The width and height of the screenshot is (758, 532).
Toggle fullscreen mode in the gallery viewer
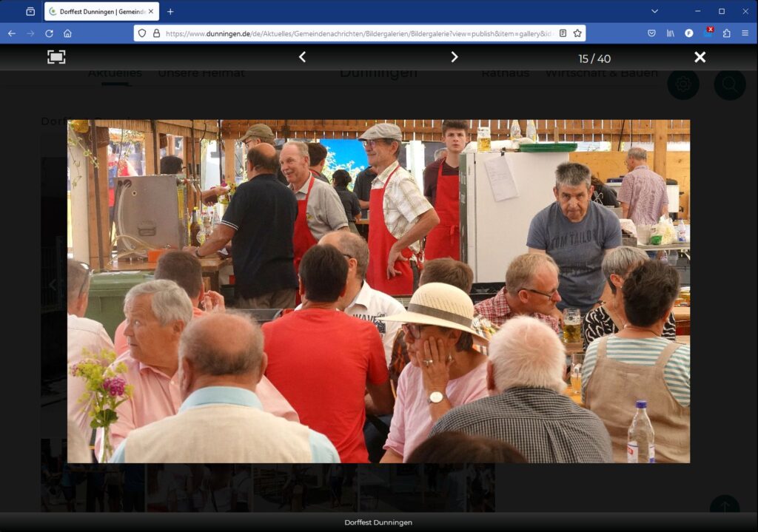[x=56, y=57]
